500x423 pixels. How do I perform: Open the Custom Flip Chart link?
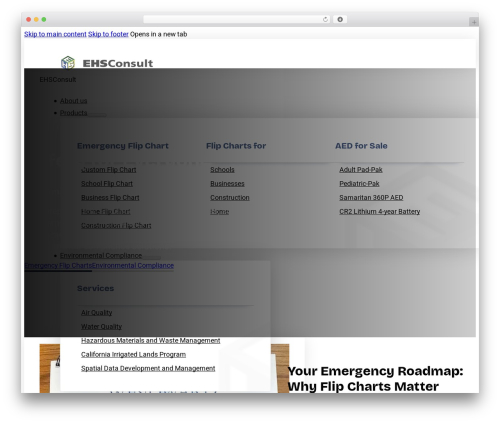pos(109,170)
